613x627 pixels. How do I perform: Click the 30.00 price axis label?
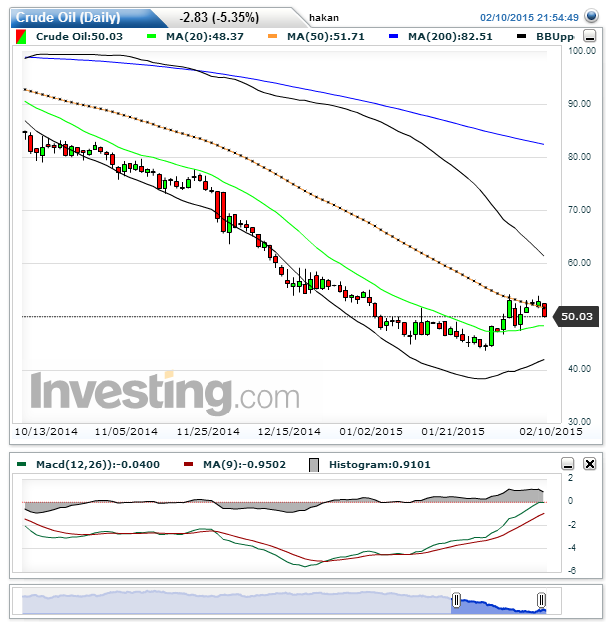pos(579,422)
